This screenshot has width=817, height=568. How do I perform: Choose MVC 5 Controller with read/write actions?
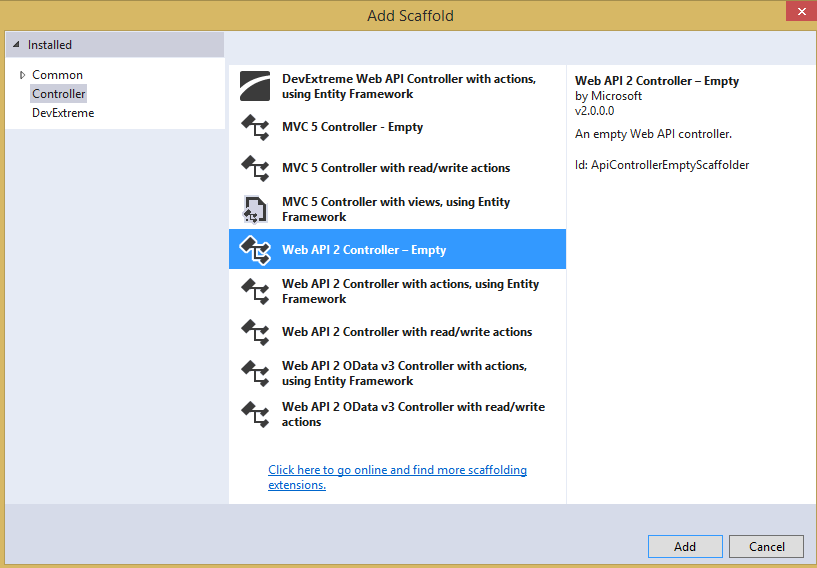click(397, 168)
